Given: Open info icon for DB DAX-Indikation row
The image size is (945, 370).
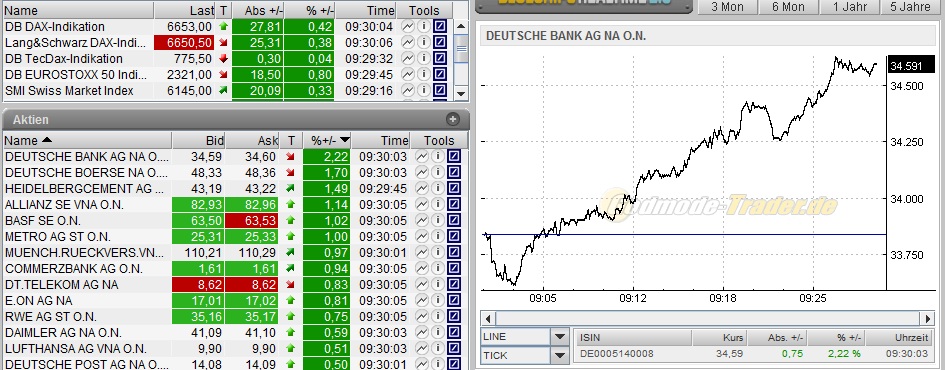Looking at the screenshot, I should [x=424, y=27].
